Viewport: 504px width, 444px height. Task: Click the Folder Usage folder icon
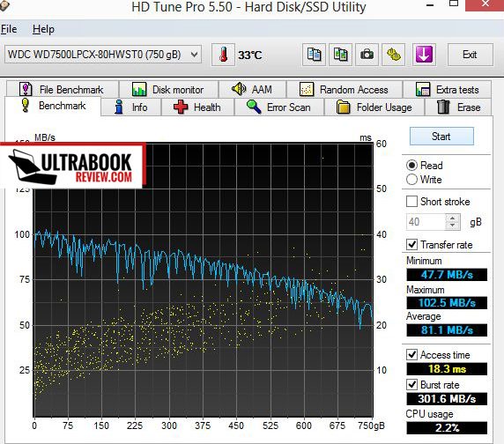pos(343,107)
